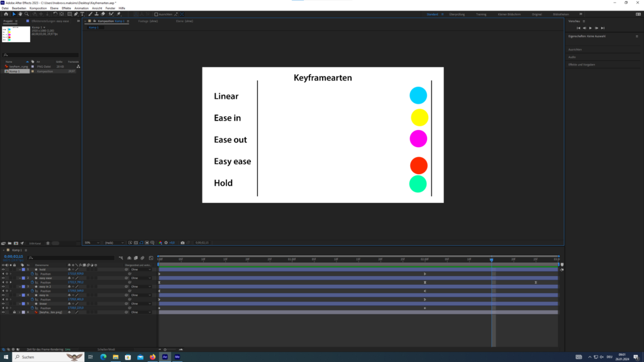Screen dimensions: 644x362
Task: Open the (Halb) resolution dropdown
Action: click(x=113, y=242)
